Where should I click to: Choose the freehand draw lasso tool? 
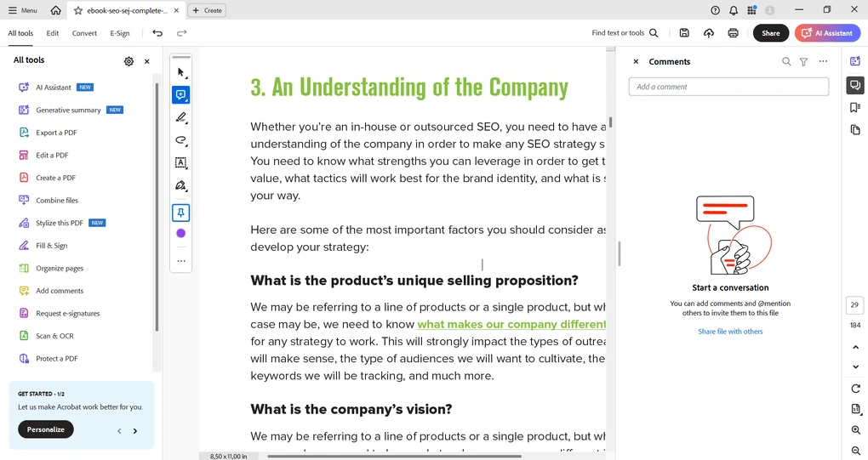pyautogui.click(x=180, y=140)
